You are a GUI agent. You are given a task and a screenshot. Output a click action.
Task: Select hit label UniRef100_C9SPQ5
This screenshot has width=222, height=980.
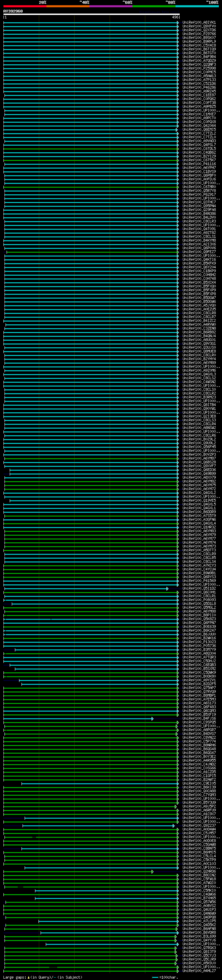tap(199, 722)
